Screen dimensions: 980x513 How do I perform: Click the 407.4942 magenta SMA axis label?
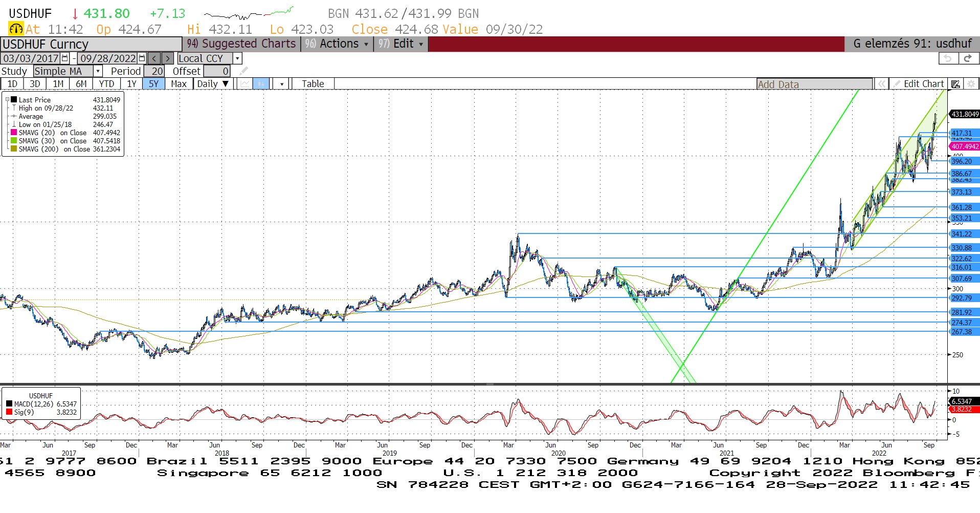tap(965, 146)
